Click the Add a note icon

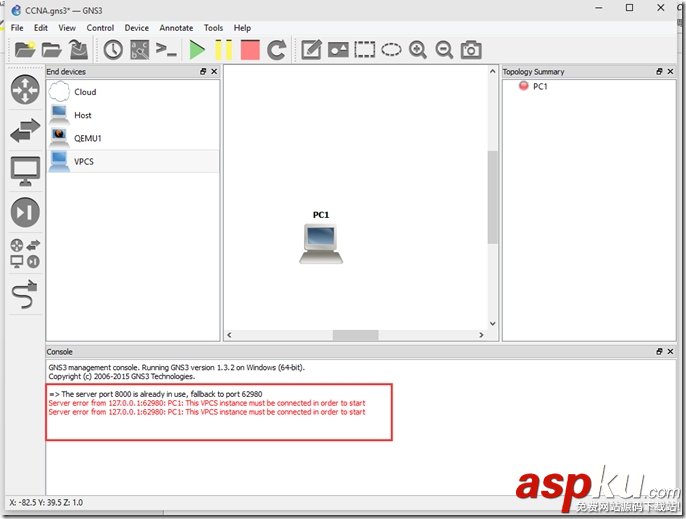(x=312, y=49)
